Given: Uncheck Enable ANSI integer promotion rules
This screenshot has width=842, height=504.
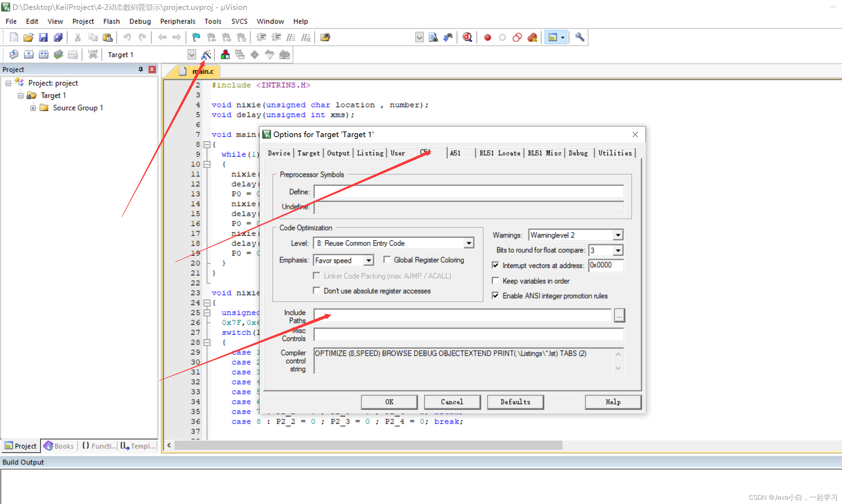Looking at the screenshot, I should coord(495,295).
